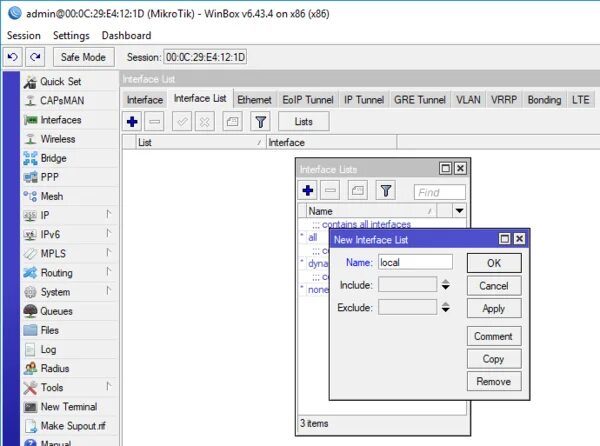Expand the Tools submenu arrow
Image resolution: width=600 pixels, height=446 pixels.
pyautogui.click(x=109, y=386)
